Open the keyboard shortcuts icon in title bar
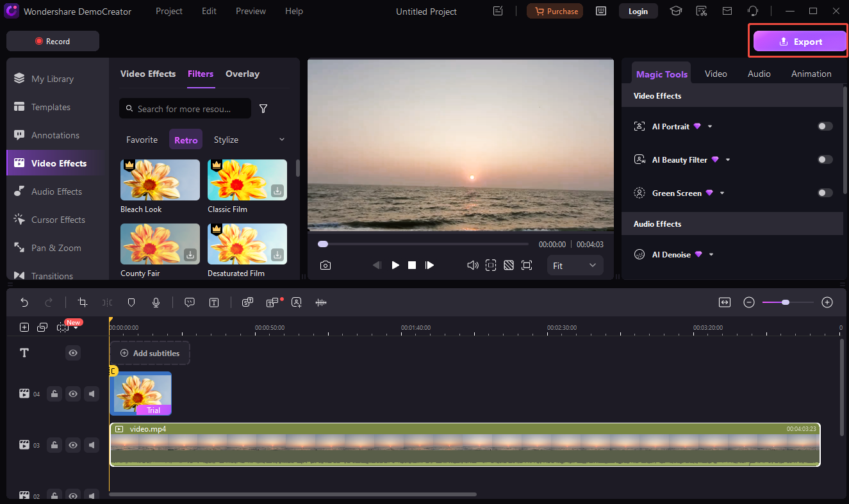The height and width of the screenshot is (504, 849). coord(601,11)
